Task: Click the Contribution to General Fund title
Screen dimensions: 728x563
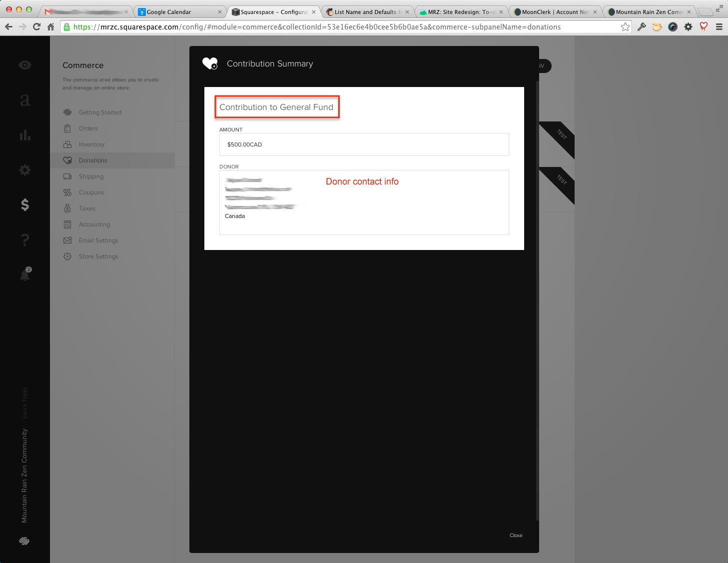Action: point(276,107)
